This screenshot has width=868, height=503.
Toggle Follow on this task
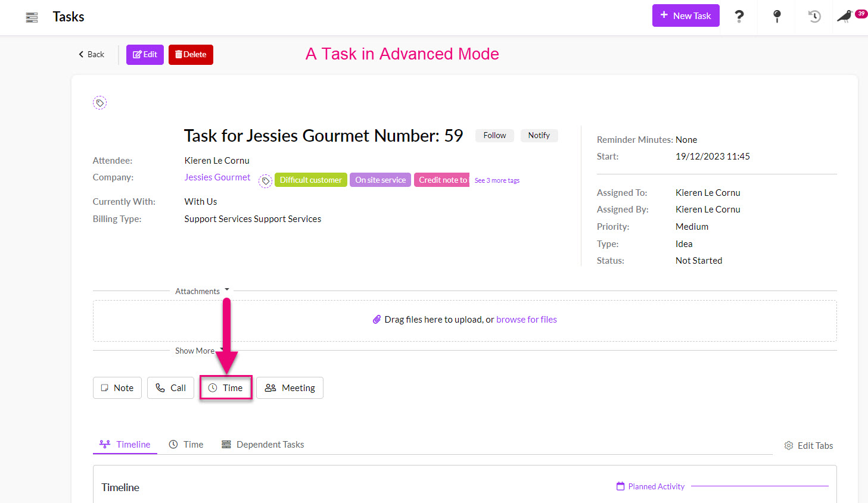point(494,136)
